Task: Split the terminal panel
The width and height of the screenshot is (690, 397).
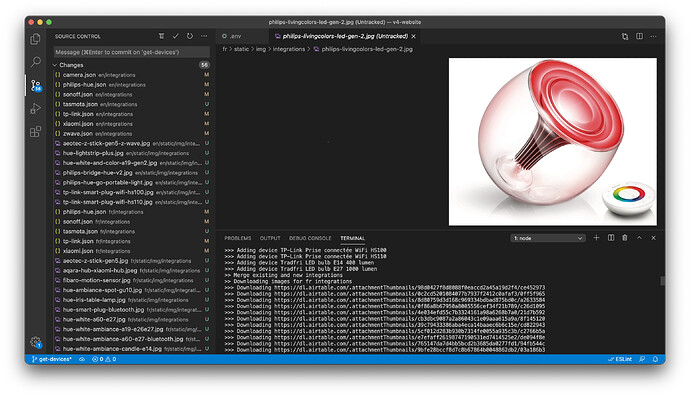Action: pos(611,238)
